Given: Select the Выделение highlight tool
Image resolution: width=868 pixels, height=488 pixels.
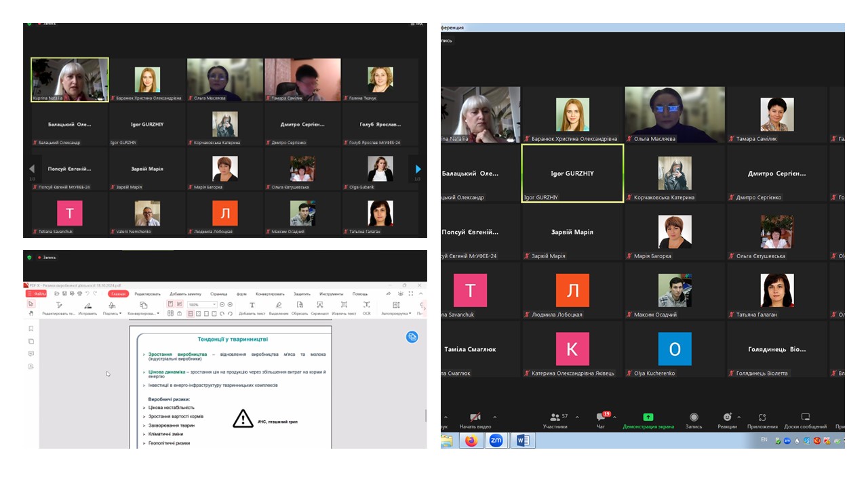Looking at the screenshot, I should pyautogui.click(x=279, y=308).
